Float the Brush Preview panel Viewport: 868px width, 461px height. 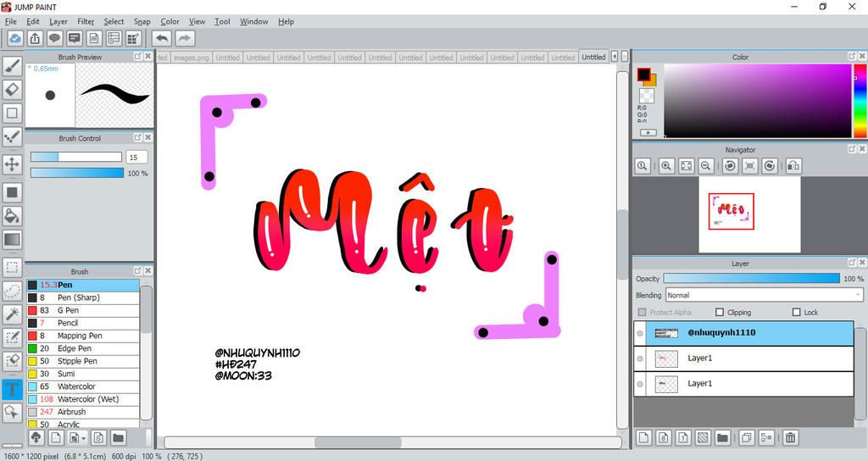click(x=138, y=57)
